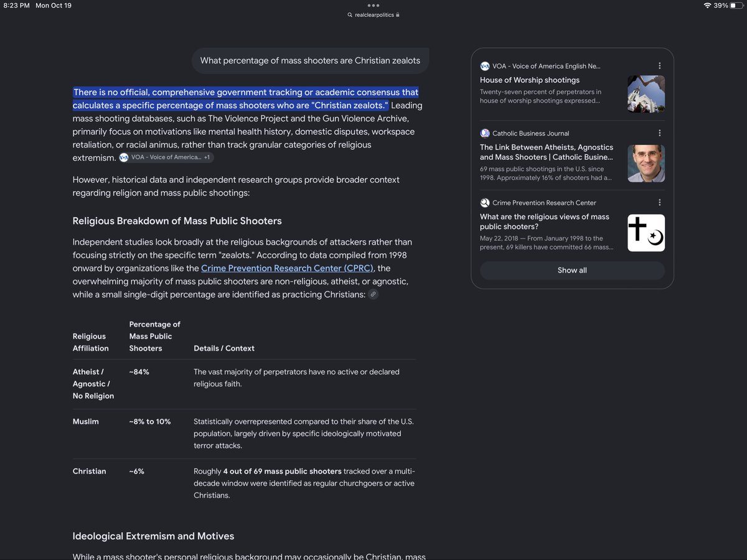Tap the 'Catholic Business Journal' source name

coord(531,133)
